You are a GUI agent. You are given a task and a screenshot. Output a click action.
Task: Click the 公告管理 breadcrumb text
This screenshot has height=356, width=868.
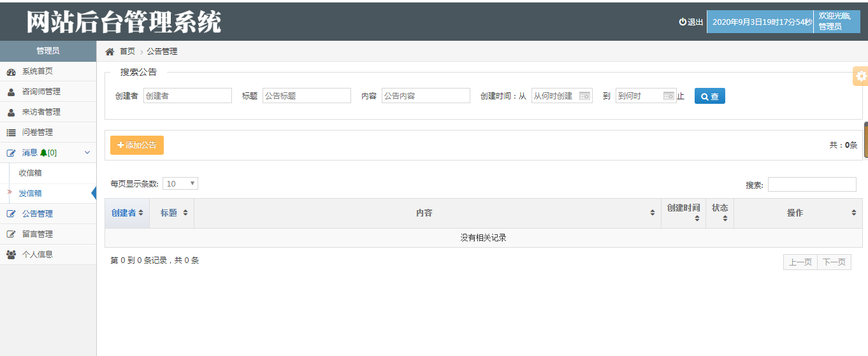point(162,52)
